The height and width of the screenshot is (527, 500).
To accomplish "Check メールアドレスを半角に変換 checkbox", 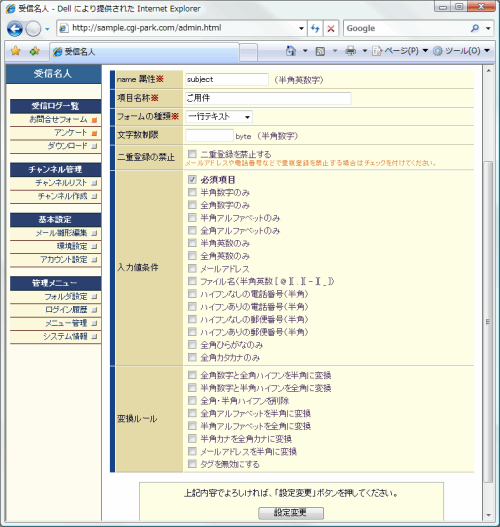I will coord(192,451).
